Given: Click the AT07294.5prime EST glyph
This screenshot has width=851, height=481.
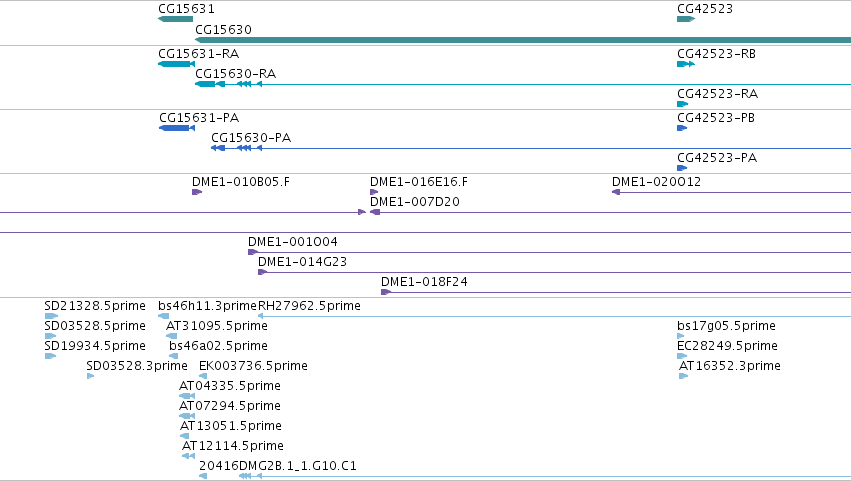Looking at the screenshot, I should tap(187, 417).
